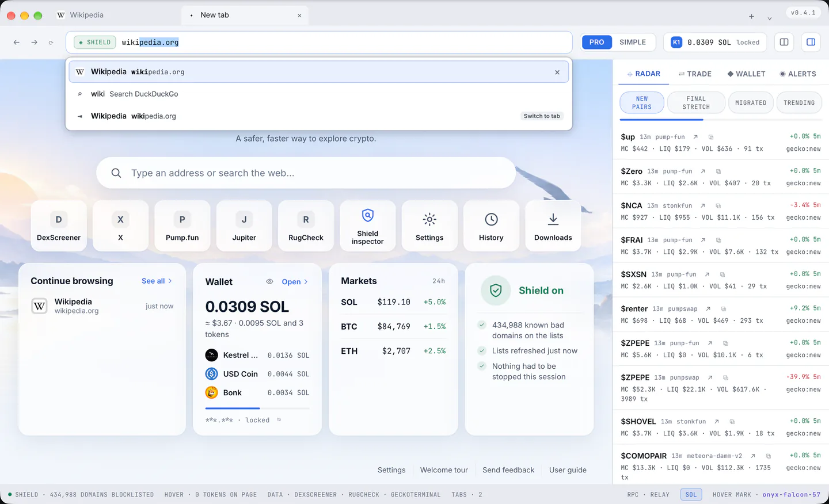Viewport: 829px width, 504px height.
Task: Select the New tab browser tab
Action: point(245,15)
